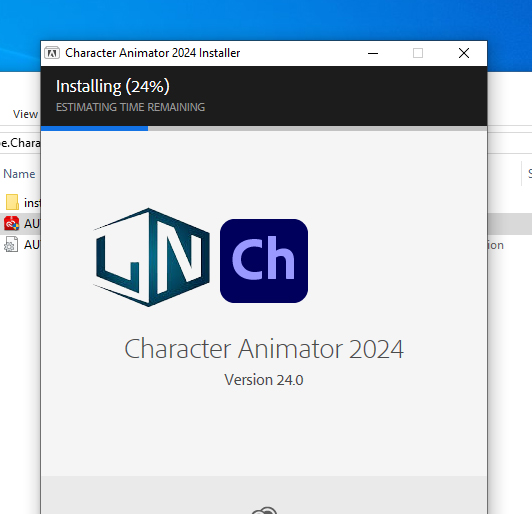Click the disabled maximize button of the installer

point(418,53)
